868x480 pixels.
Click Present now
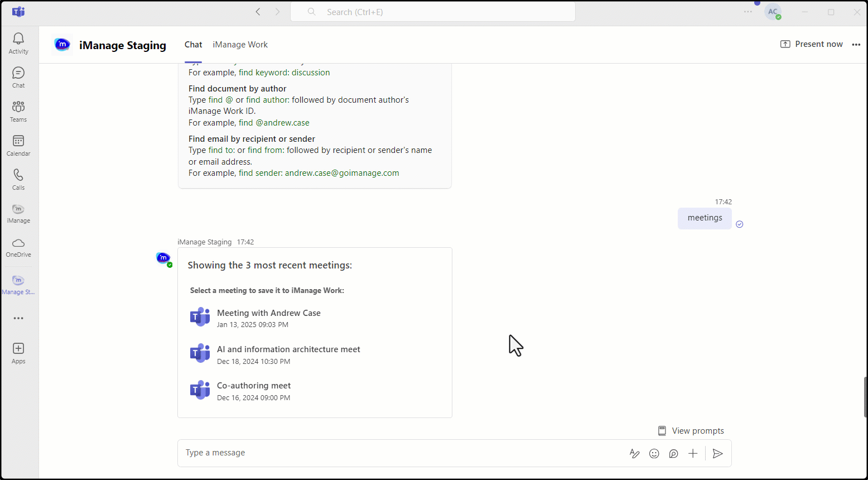tap(812, 44)
